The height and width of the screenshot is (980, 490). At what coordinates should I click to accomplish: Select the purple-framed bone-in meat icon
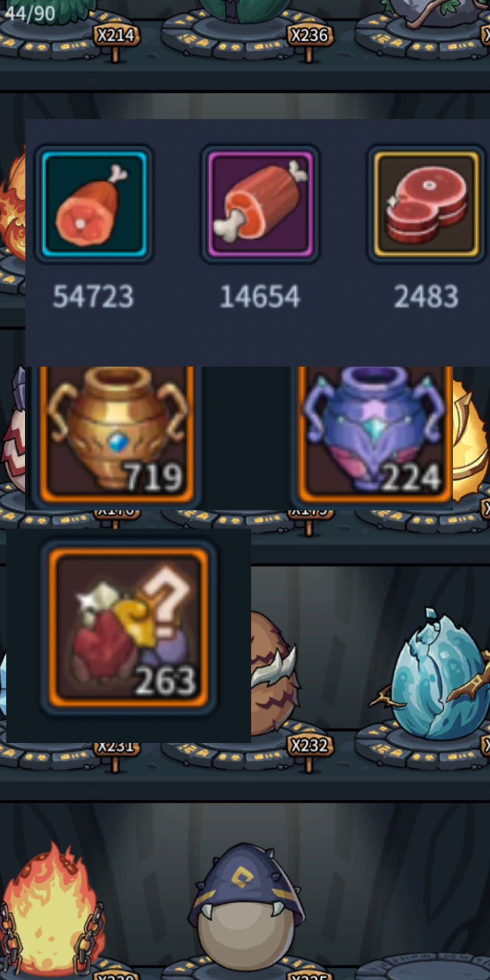pyautogui.click(x=260, y=204)
